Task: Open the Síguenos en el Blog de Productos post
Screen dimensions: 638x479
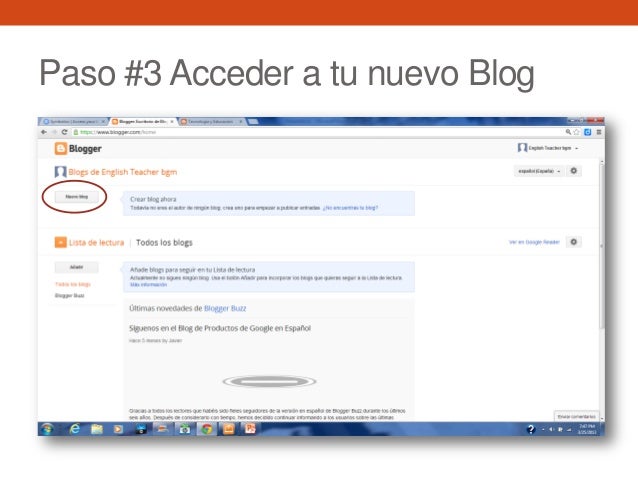Action: [x=220, y=328]
